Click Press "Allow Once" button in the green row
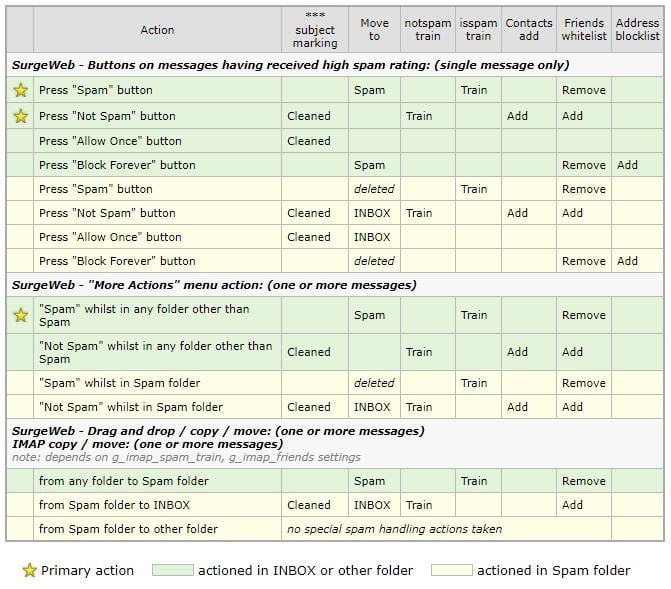Image resolution: width=671 pixels, height=589 pixels. point(110,141)
